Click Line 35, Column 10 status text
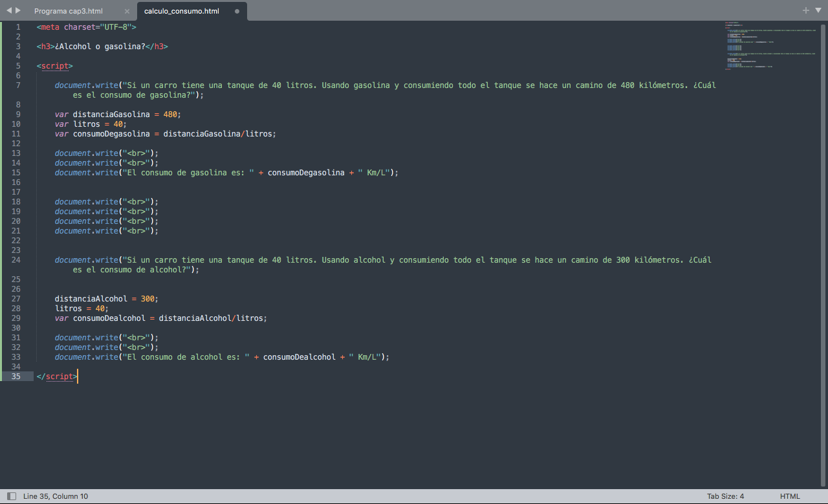Viewport: 828px width, 504px height. click(56, 496)
